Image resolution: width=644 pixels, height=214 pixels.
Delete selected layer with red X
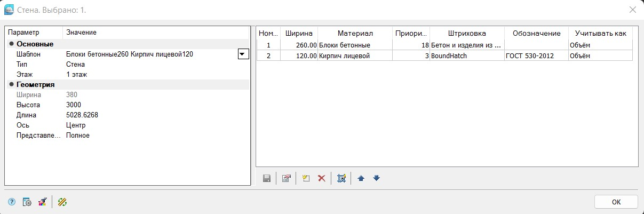(321, 178)
